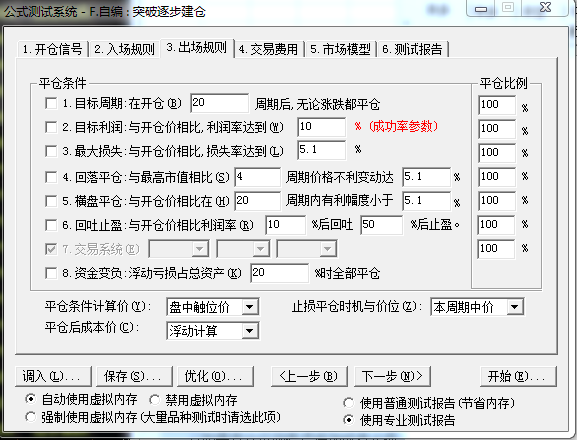The image size is (577, 440).
Task: Open first 交易系统 combo box
Action: 179,249
